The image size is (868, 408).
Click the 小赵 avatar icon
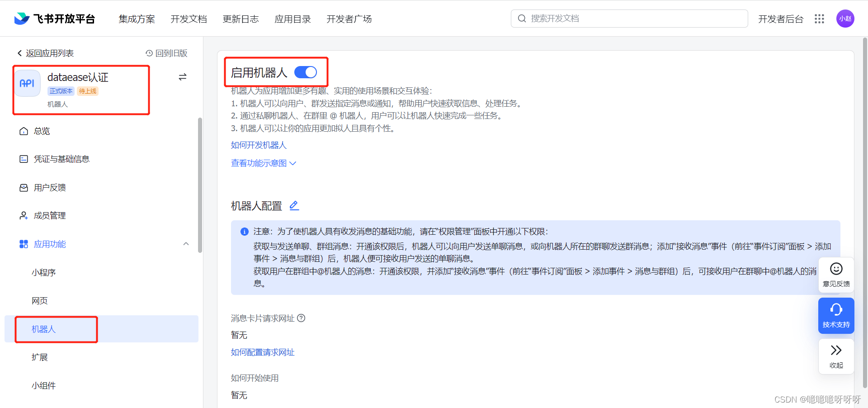coord(845,19)
